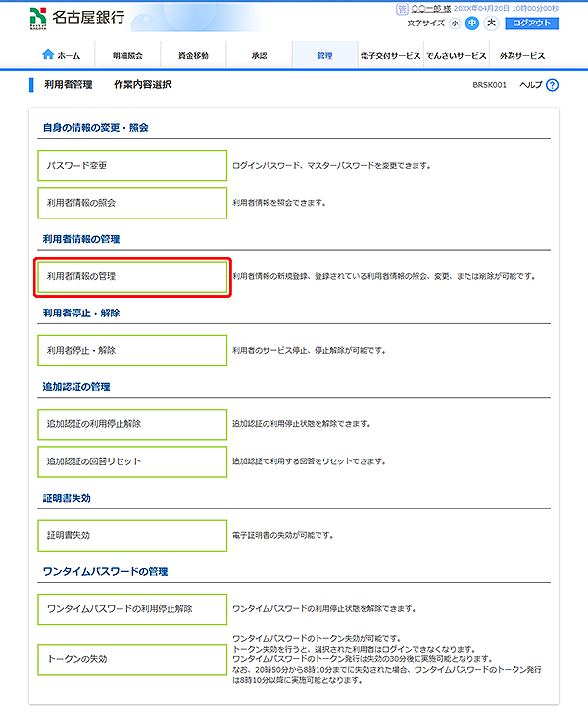Screen dimensions: 588x726
Task: Click the パスワード変更 button
Action: (132, 166)
